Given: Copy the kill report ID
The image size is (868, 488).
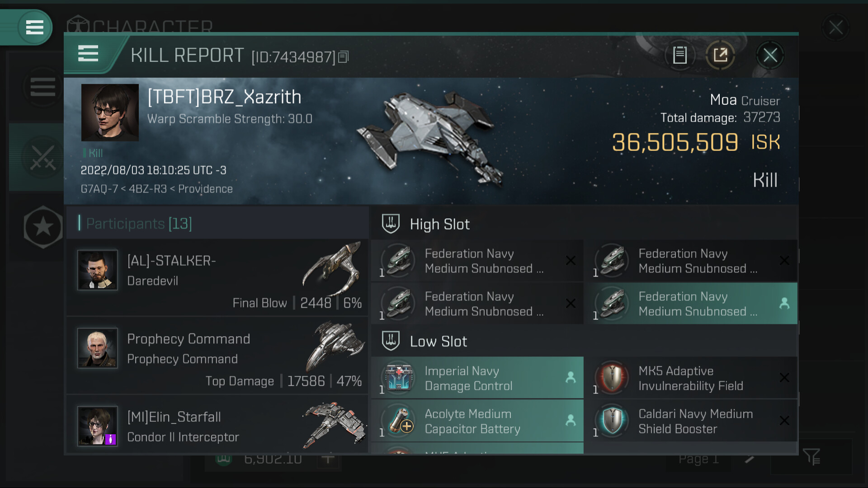Looking at the screenshot, I should click(x=344, y=57).
